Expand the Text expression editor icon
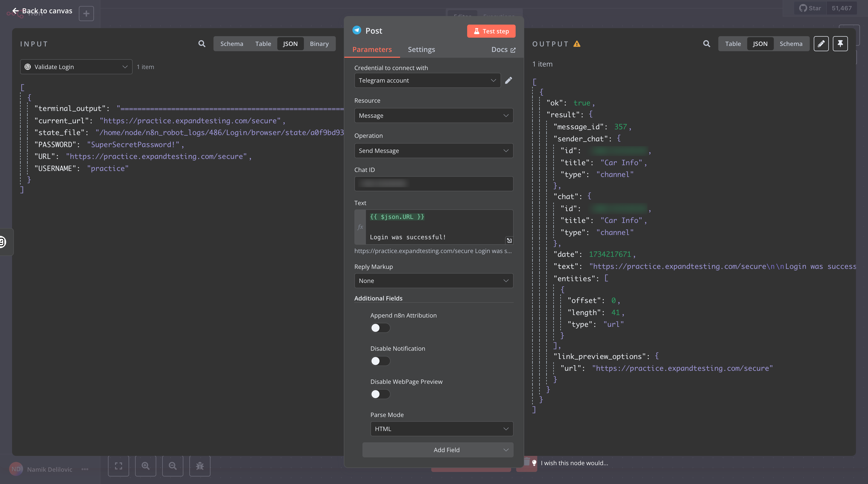Viewport: 868px width, 484px height. 509,240
